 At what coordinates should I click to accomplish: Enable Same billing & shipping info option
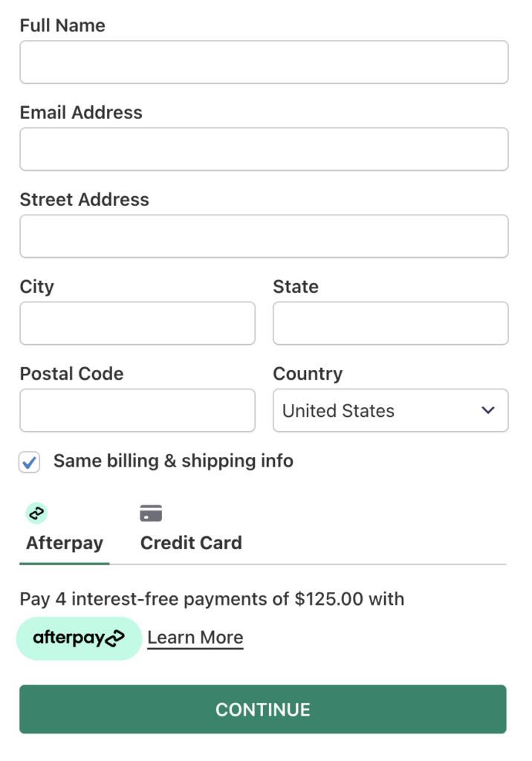pos(28,462)
